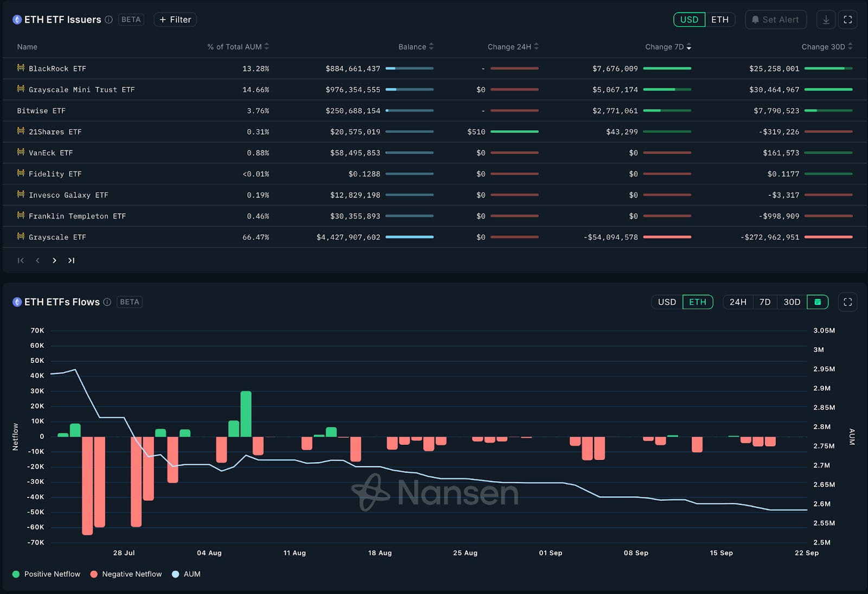The height and width of the screenshot is (594, 868).
Task: Click the Name column header
Action: pos(27,47)
